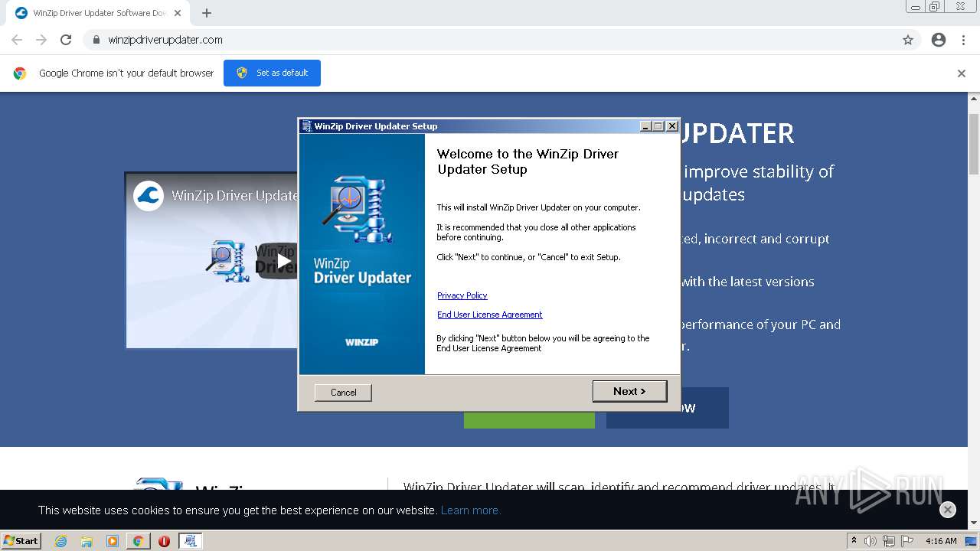Viewport: 980px width, 551px height.
Task: Click video channel logo icon
Action: tap(149, 195)
